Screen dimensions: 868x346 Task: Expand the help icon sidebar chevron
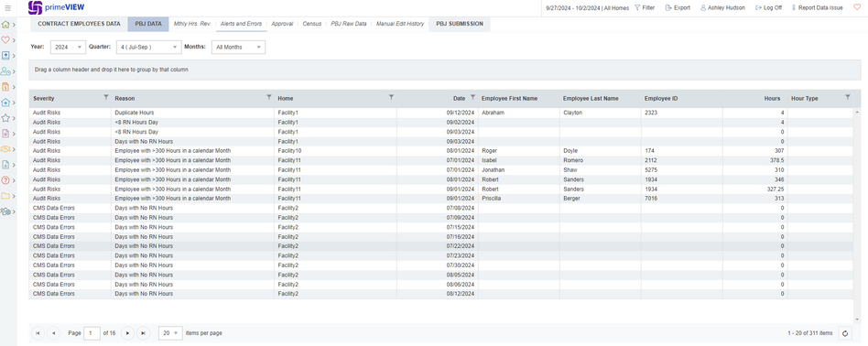tap(14, 180)
